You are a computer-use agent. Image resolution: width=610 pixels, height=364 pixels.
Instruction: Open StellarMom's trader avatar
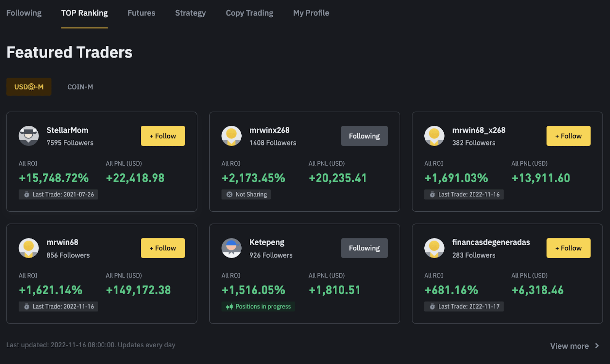coord(28,136)
